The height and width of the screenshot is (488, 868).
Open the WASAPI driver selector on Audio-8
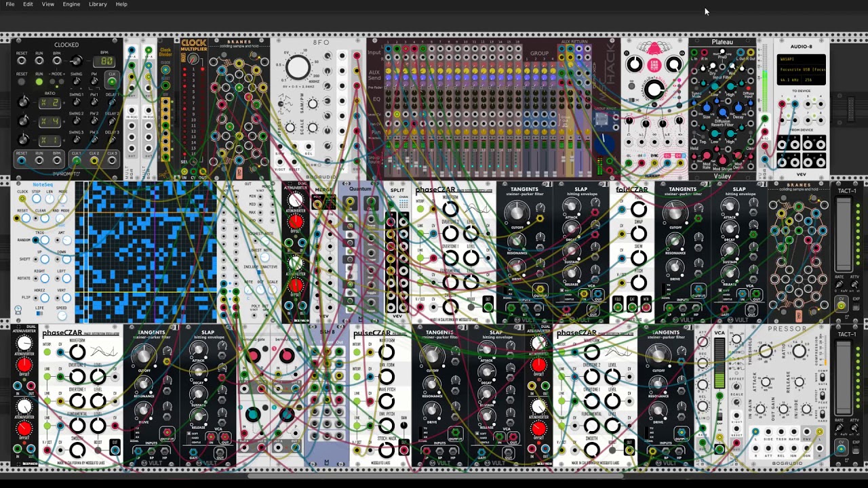(x=801, y=60)
